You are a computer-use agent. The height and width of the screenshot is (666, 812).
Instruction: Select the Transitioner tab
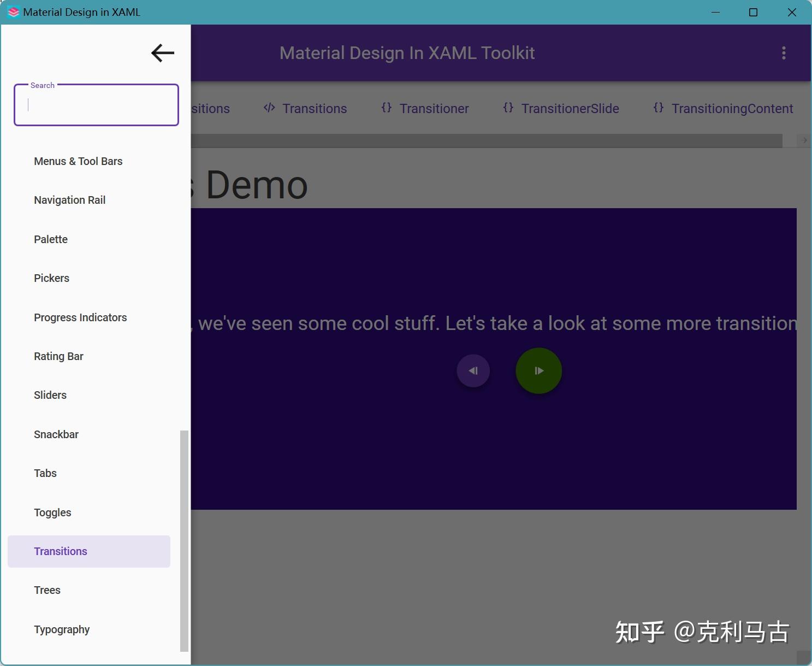[434, 108]
